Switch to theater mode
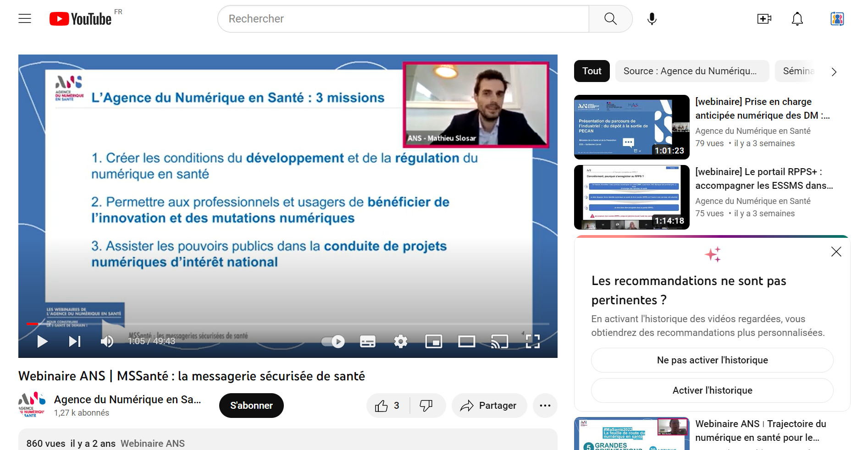The width and height of the screenshot is (868, 450). click(467, 341)
